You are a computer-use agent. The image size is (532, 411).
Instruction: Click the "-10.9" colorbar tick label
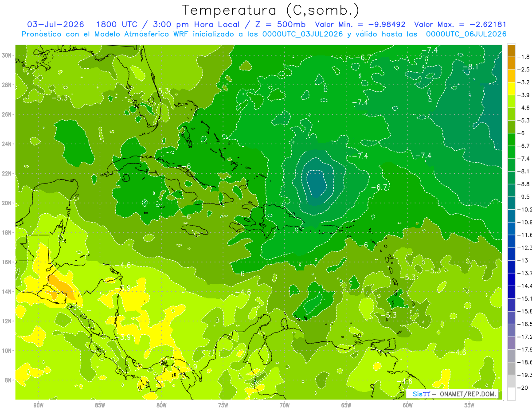525,222
